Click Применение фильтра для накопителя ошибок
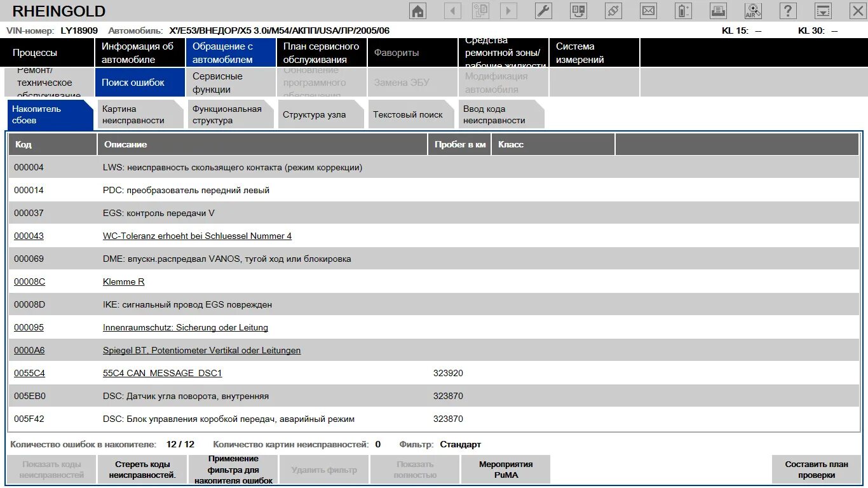868x488 pixels. 233,470
